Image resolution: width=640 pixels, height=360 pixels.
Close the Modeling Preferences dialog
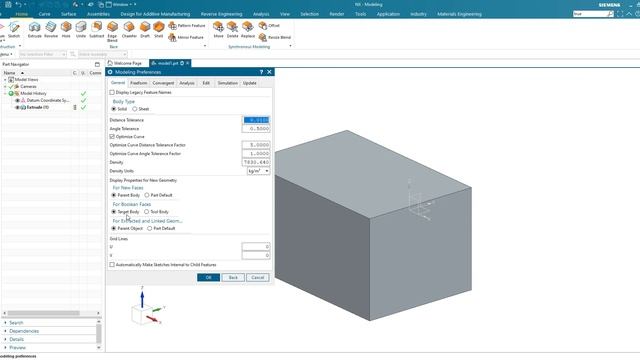[x=269, y=72]
